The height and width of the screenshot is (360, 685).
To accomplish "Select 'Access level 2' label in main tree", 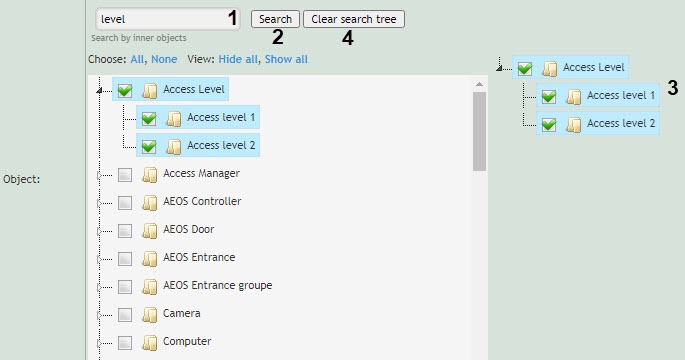I will point(221,145).
